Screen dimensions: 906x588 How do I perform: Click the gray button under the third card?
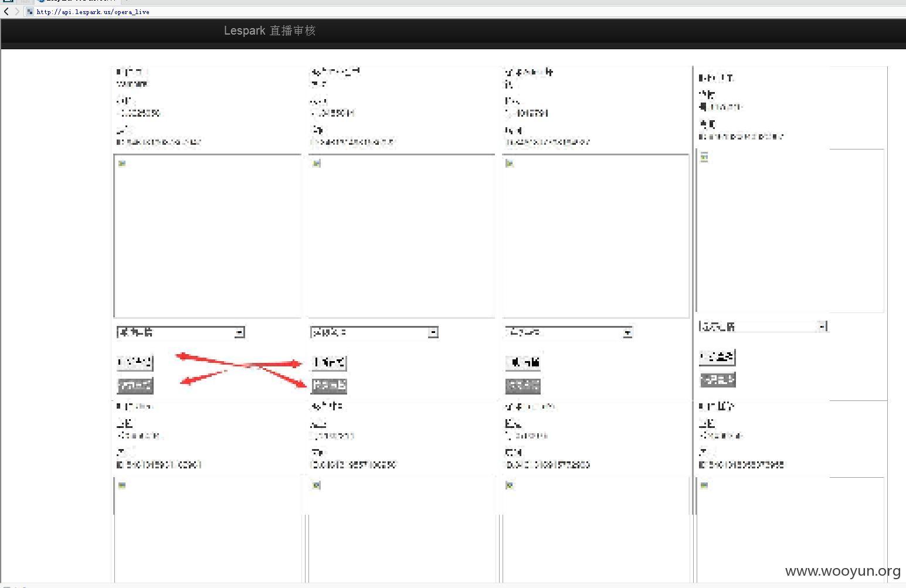(x=523, y=386)
